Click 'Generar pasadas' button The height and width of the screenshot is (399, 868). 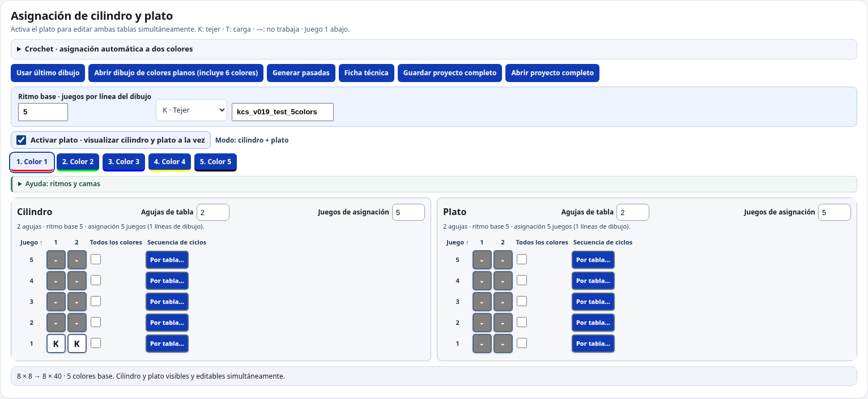[301, 73]
